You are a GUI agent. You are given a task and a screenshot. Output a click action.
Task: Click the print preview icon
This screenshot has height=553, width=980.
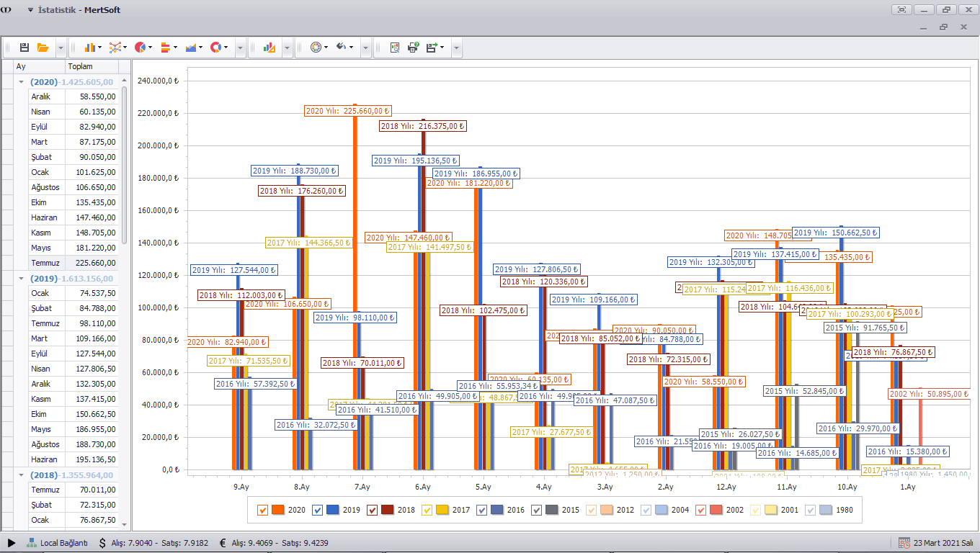[395, 48]
